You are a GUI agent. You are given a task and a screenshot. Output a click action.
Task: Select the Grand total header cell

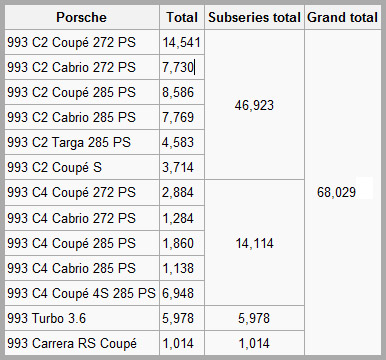click(343, 17)
